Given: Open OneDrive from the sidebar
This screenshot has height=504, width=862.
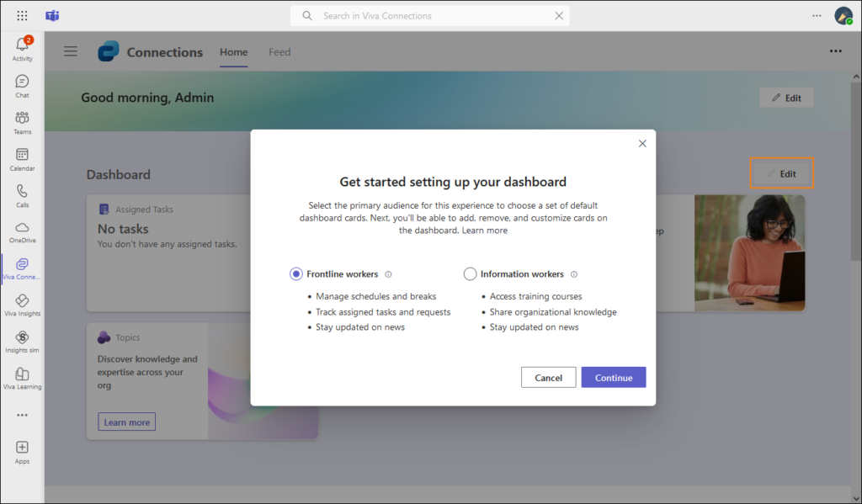Looking at the screenshot, I should click(21, 229).
